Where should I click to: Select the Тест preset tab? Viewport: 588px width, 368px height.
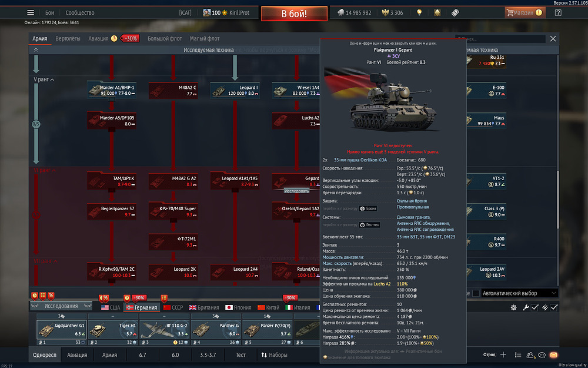coord(240,355)
